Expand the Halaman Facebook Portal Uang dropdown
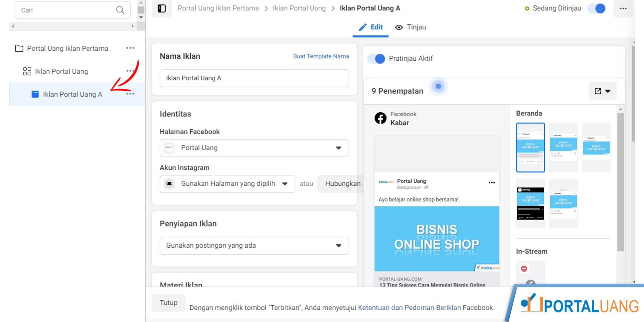Screen dimensions: 644x322 (254, 148)
